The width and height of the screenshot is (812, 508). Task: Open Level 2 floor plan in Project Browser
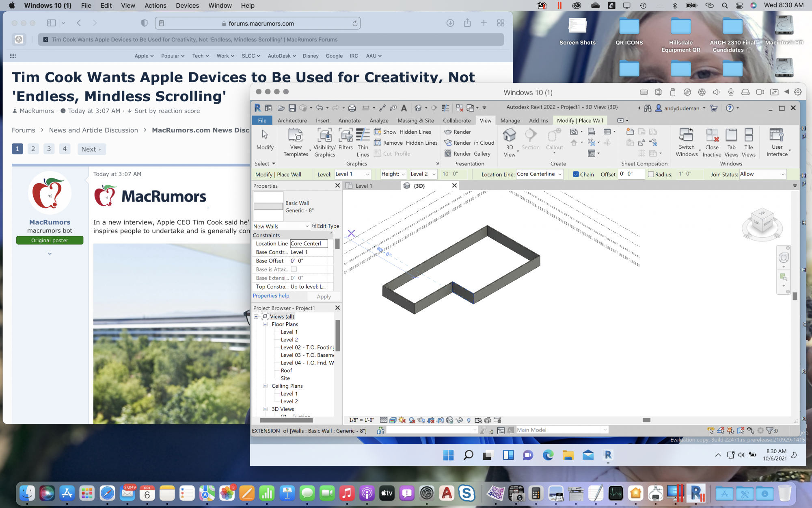289,340
